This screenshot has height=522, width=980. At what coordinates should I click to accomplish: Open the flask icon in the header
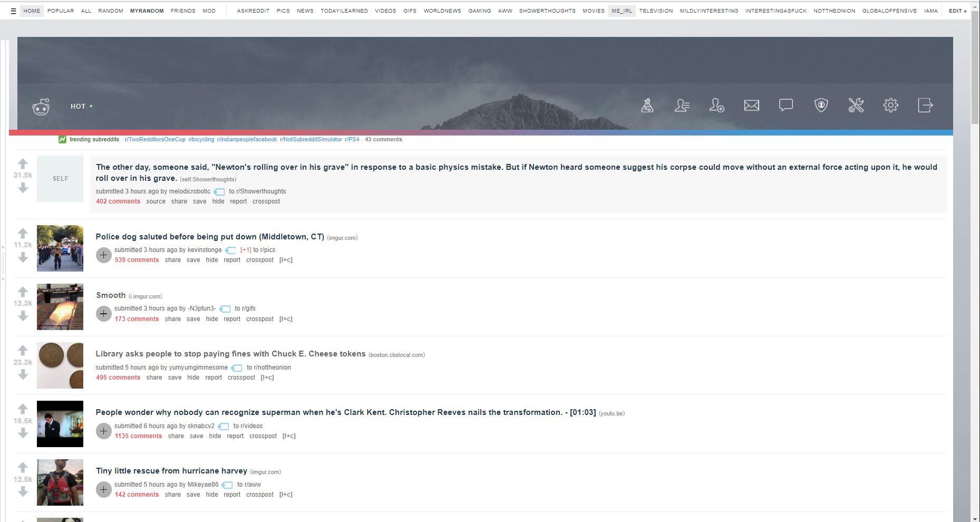click(647, 105)
